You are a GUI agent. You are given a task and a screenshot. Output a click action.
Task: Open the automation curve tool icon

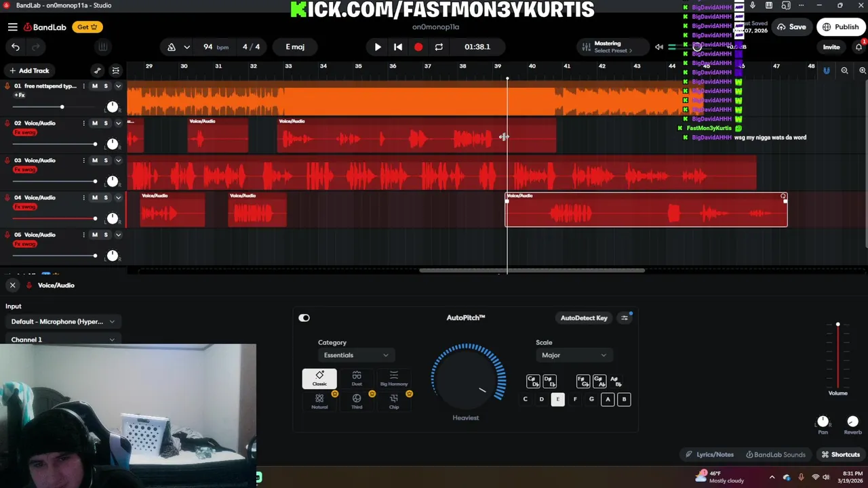(98, 70)
